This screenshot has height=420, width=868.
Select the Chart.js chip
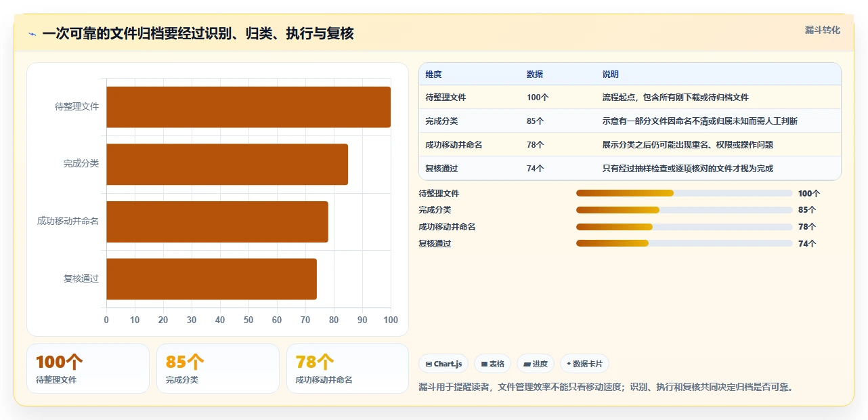[444, 364]
